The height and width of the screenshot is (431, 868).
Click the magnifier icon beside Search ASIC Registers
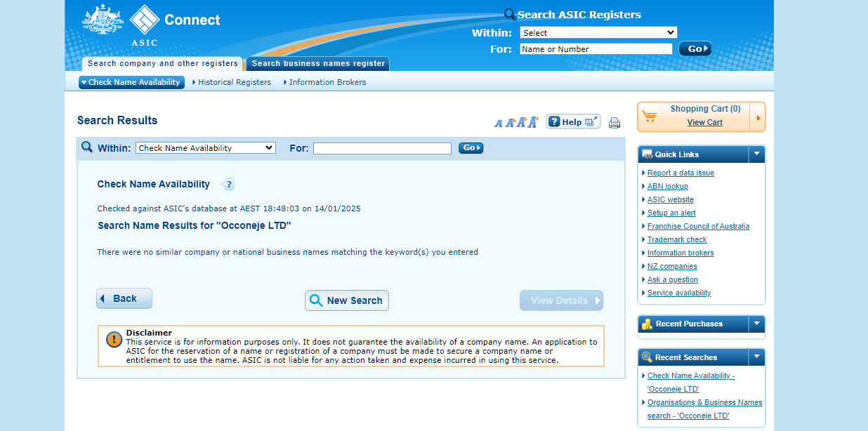point(510,14)
